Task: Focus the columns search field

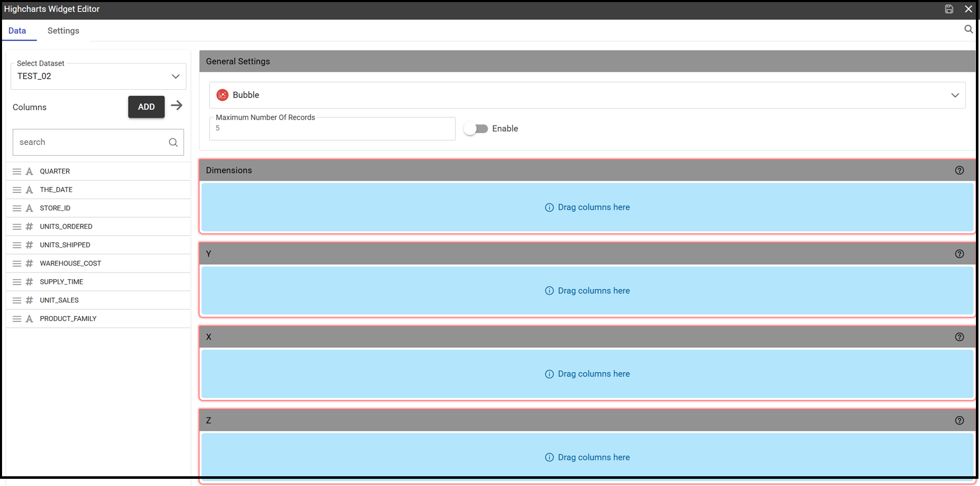Action: point(98,142)
